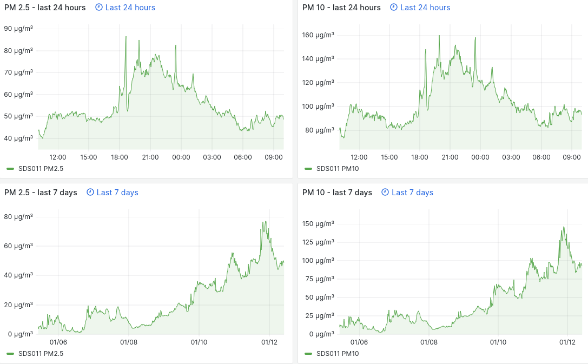588x364 pixels.
Task: Click the clock icon in PM 10 24-hour panel
Action: pos(394,8)
